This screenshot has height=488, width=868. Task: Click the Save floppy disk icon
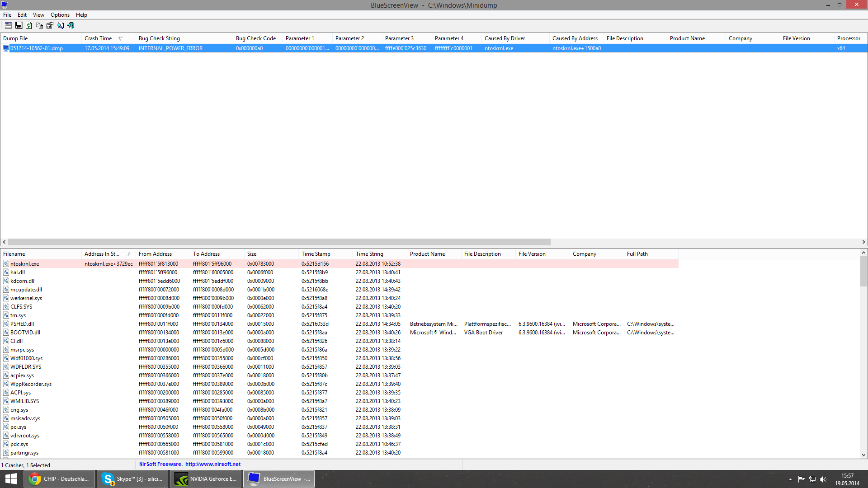19,26
